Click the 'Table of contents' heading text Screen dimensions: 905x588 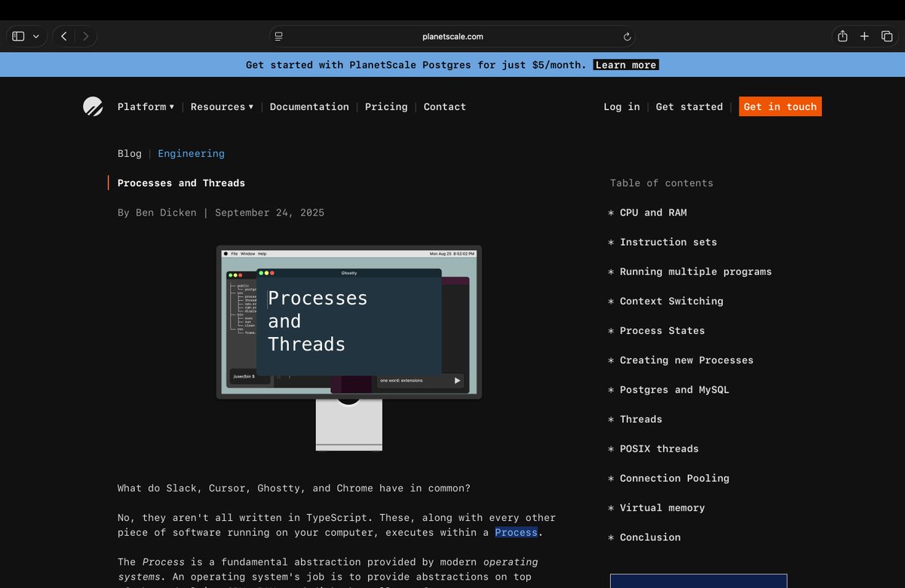tap(661, 183)
